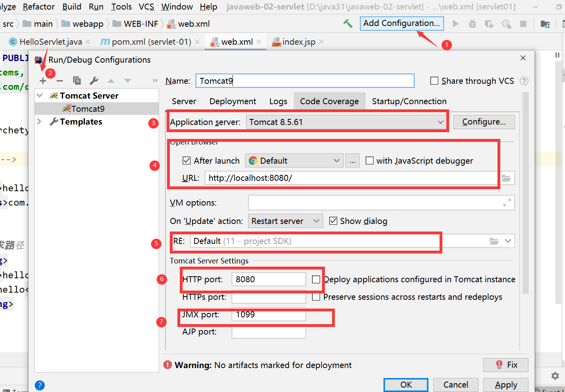
Task: Click the Configure... button
Action: pyautogui.click(x=484, y=122)
